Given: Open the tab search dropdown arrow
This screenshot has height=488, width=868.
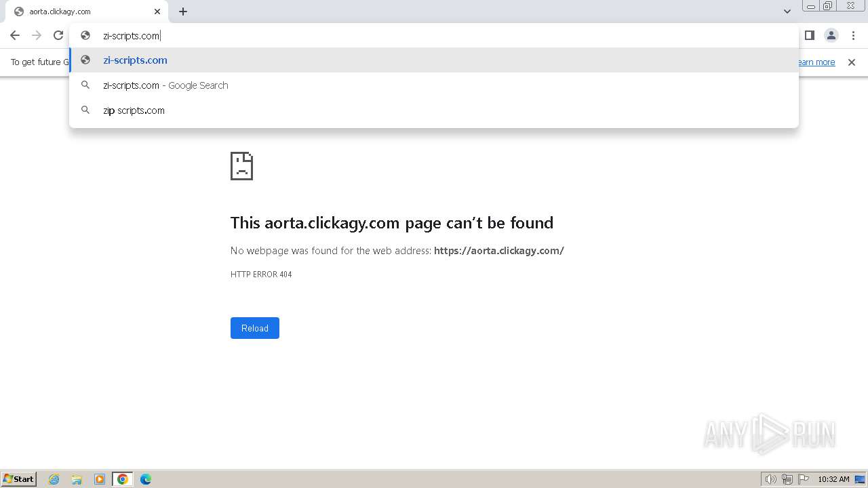Looking at the screenshot, I should 787,12.
